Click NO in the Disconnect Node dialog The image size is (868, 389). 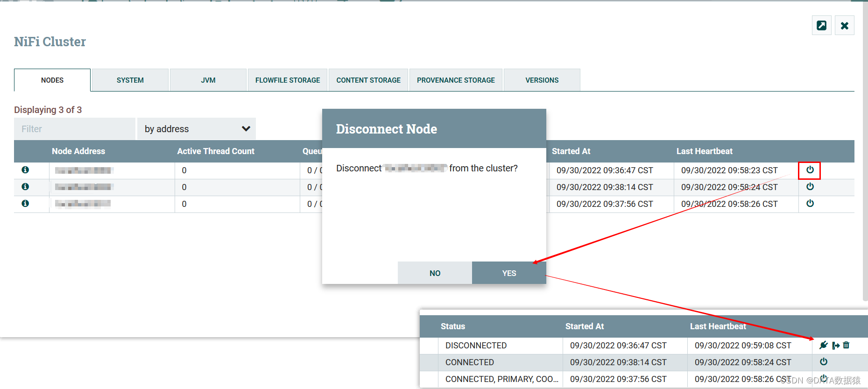[435, 273]
